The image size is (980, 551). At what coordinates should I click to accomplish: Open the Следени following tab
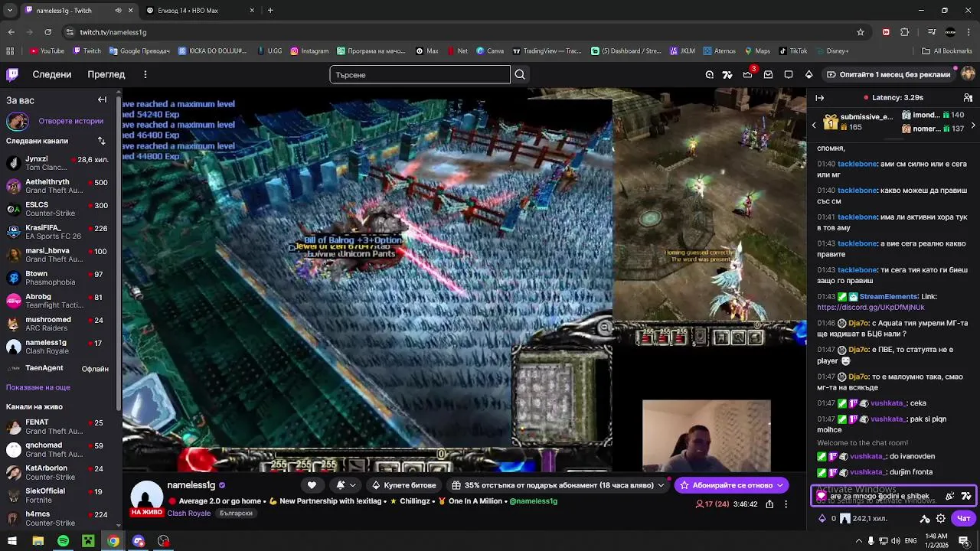tap(52, 74)
